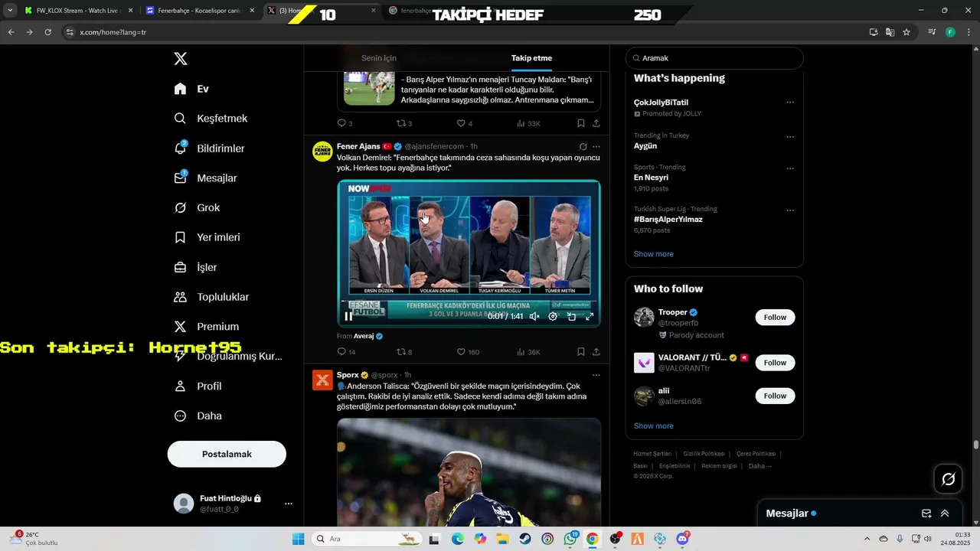Image resolution: width=980 pixels, height=551 pixels.
Task: Enter fullscreen on the video
Action: point(590,316)
